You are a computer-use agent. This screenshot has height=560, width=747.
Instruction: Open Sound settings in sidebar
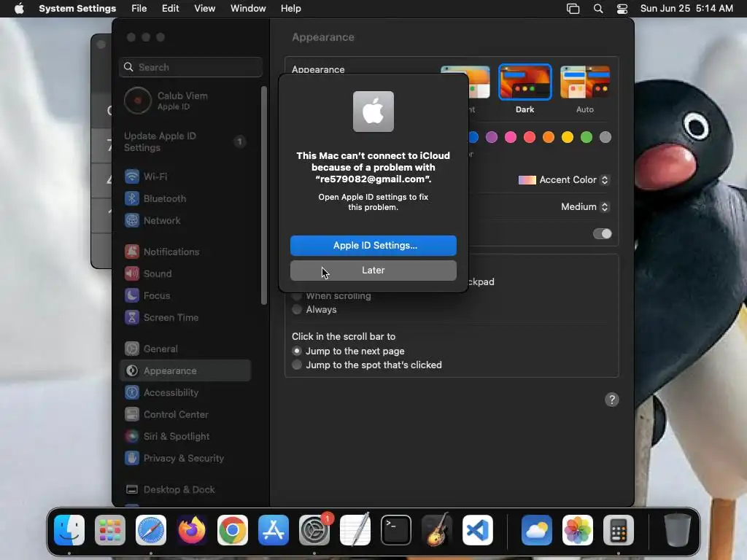pos(185,274)
